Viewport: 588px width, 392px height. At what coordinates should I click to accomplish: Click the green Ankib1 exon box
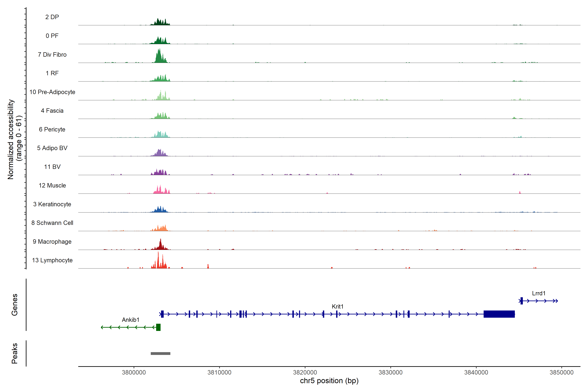(x=158, y=327)
